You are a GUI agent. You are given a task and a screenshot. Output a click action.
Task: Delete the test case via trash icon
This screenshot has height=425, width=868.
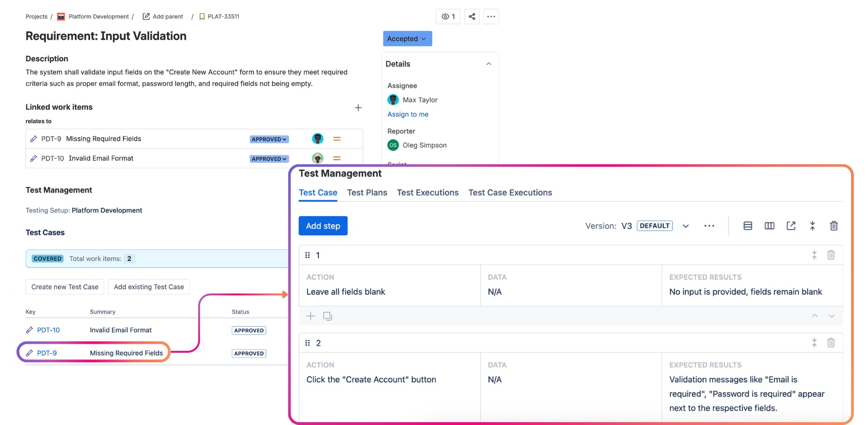[834, 226]
